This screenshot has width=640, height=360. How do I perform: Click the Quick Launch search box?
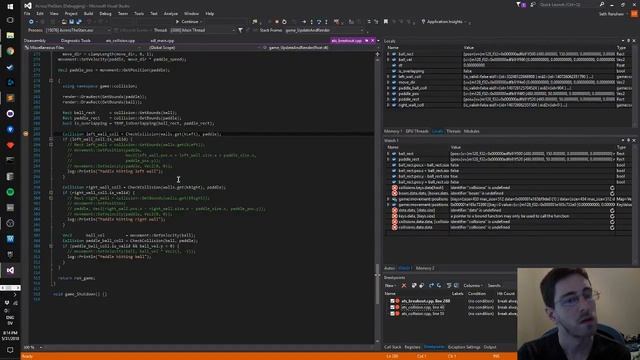coord(567,4)
